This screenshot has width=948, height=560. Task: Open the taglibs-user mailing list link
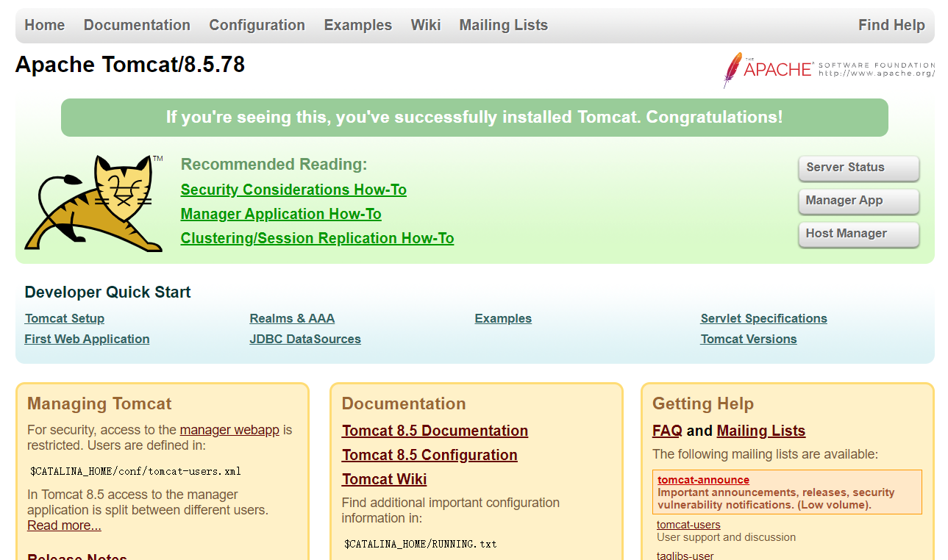[x=685, y=556]
